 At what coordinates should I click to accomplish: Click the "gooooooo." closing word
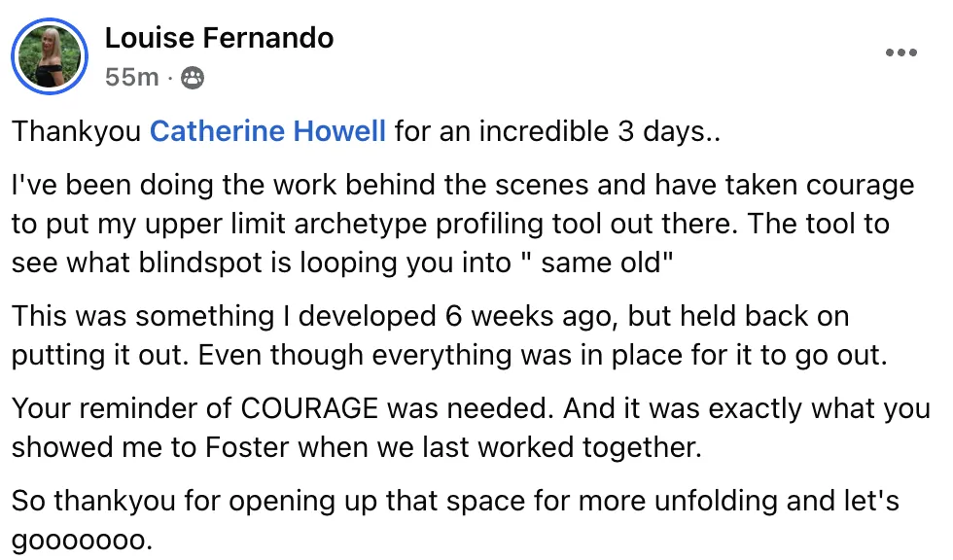click(82, 541)
